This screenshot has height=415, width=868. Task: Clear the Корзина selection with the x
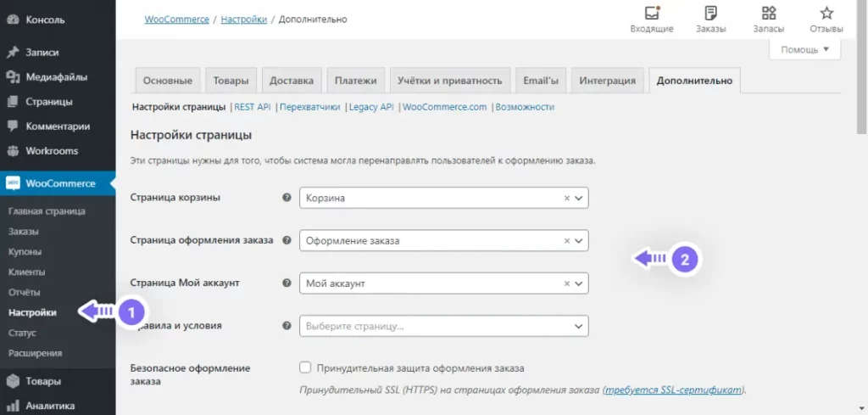[567, 198]
